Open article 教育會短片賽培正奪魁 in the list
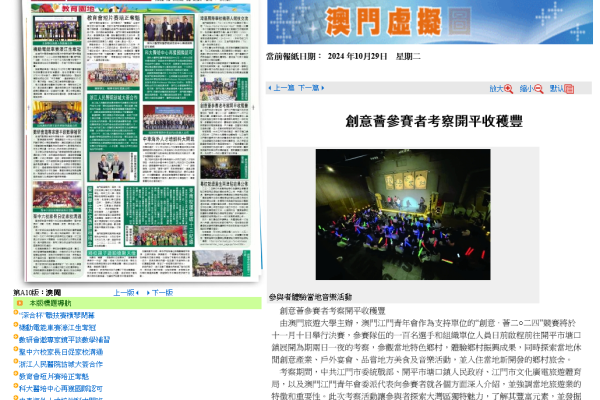The image size is (600, 400). pyautogui.click(x=54, y=377)
